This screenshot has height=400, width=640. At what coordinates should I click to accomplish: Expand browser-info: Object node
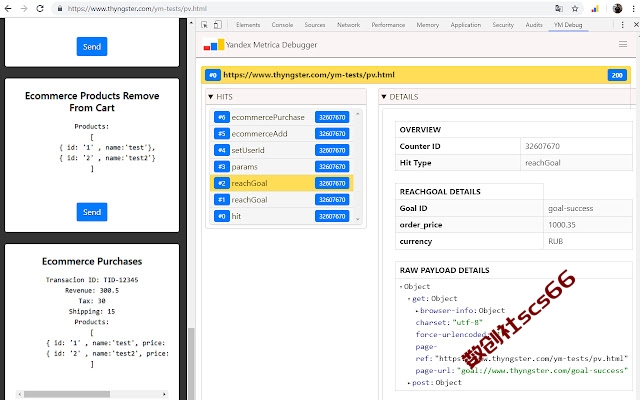click(417, 311)
